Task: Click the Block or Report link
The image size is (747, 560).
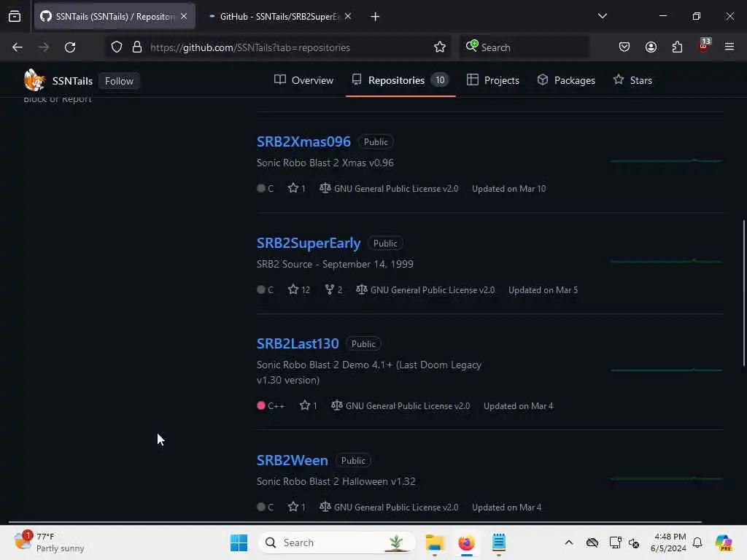Action: 58,99
